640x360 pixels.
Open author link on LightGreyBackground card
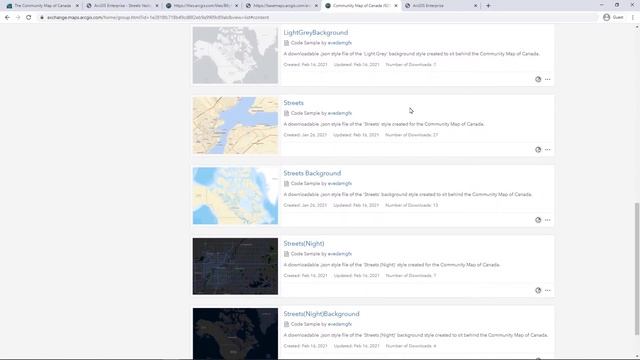tap(340, 43)
